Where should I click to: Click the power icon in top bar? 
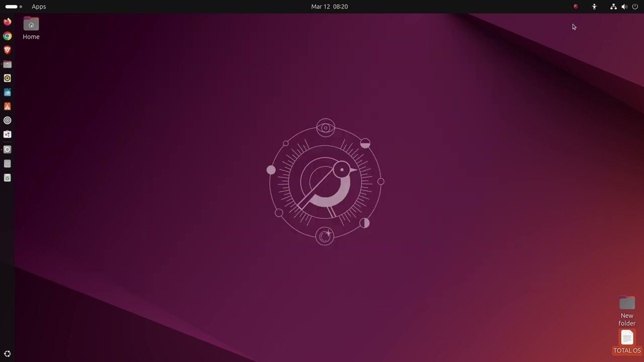635,7
